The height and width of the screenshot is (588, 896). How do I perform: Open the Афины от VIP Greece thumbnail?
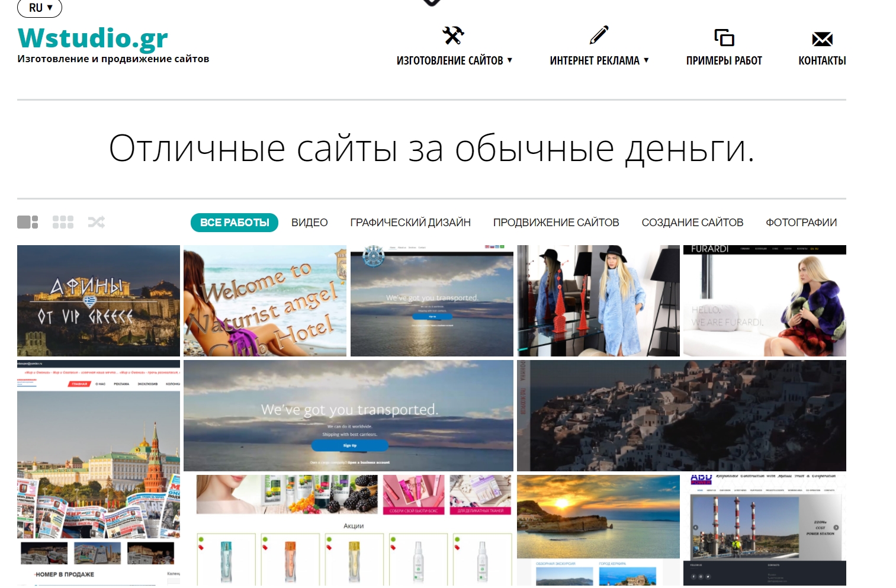tap(98, 301)
